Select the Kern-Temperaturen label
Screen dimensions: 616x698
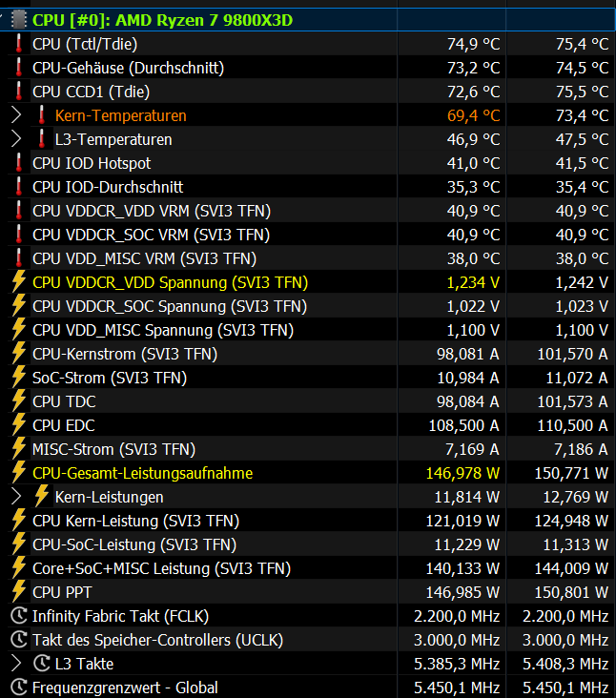coord(120,115)
